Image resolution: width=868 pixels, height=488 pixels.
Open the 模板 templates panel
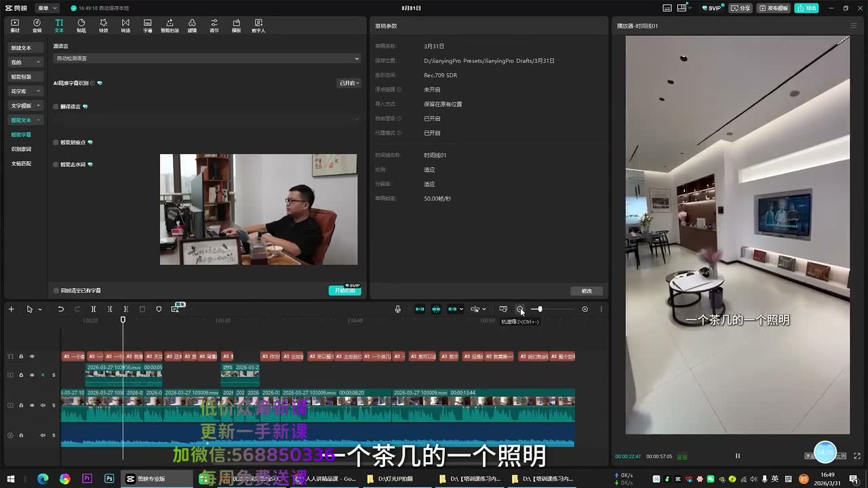(x=236, y=26)
